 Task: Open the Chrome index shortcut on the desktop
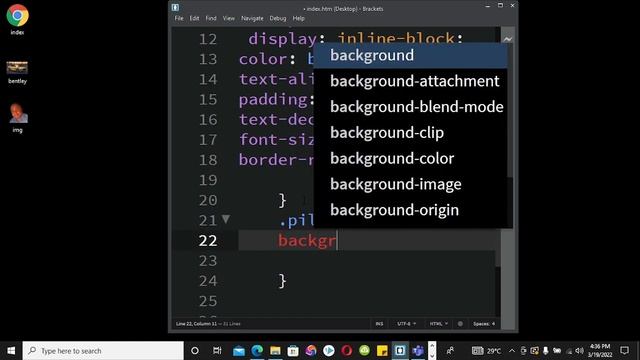coord(17,20)
